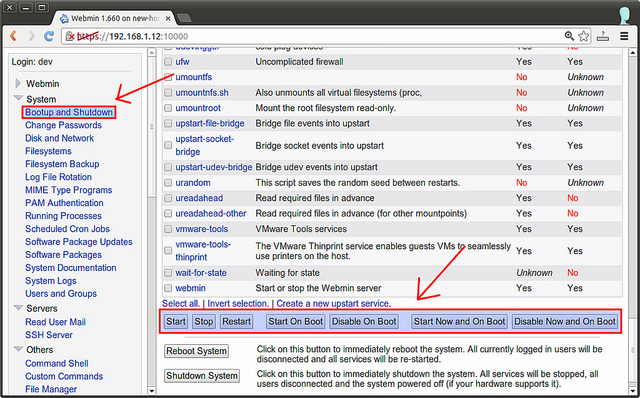Click the main page scrollbar up arrow
The height and width of the screenshot is (398, 640).
tap(632, 53)
